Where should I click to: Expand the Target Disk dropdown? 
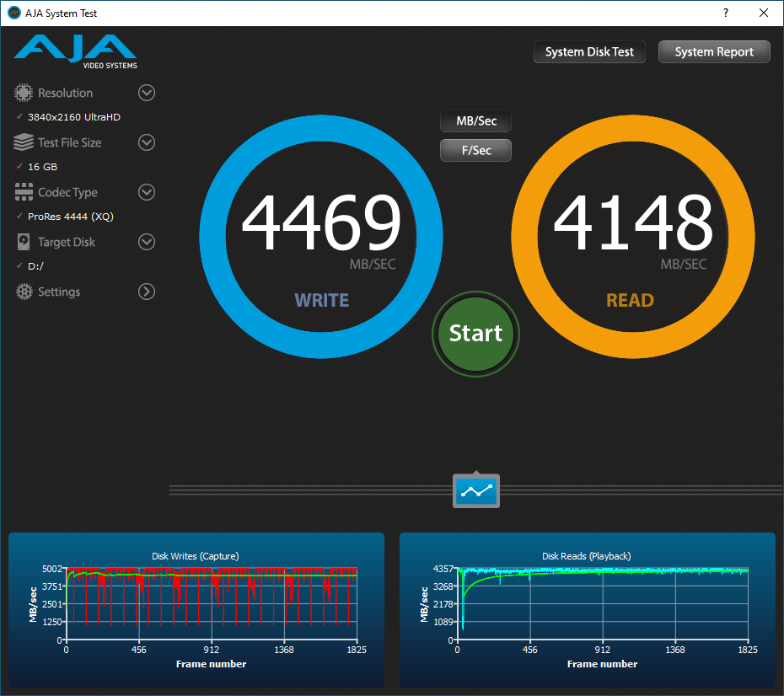tap(146, 242)
